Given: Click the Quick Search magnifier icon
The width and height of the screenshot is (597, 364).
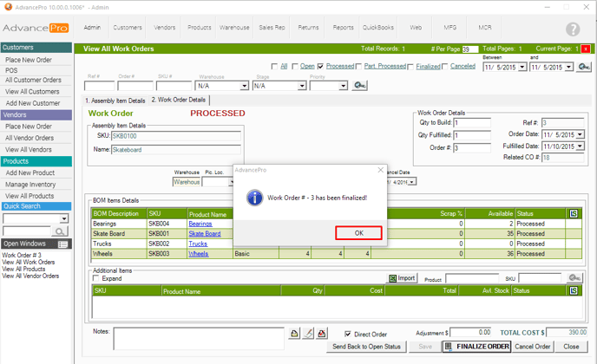Looking at the screenshot, I should click(60, 231).
